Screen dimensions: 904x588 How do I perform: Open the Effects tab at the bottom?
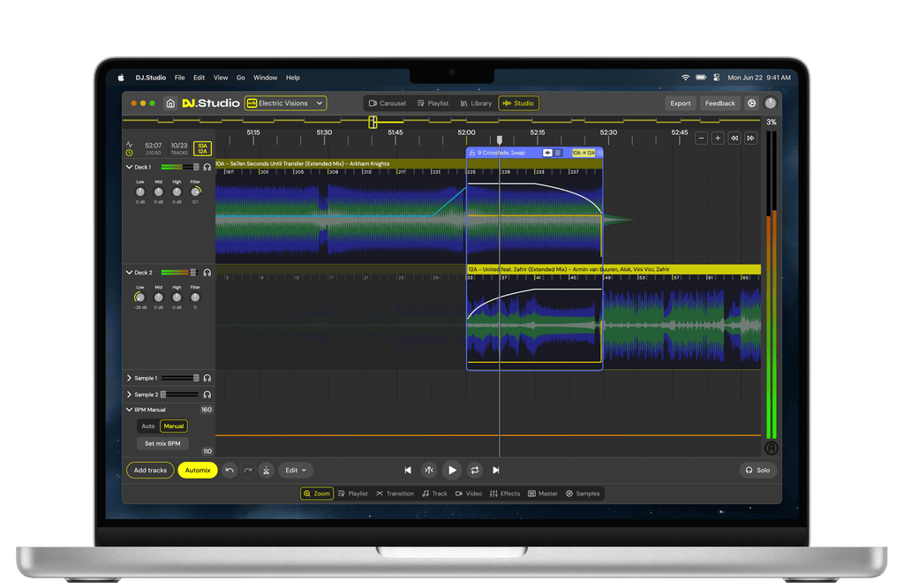tap(505, 494)
